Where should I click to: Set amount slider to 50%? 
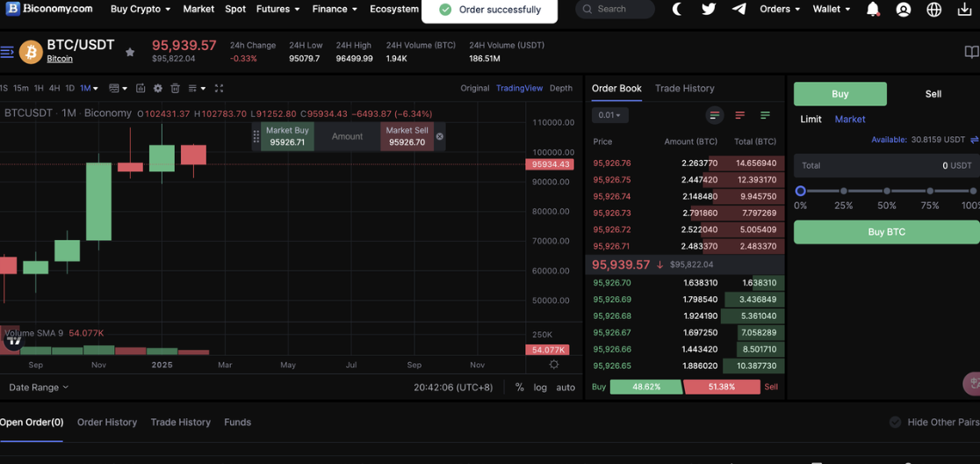pyautogui.click(x=887, y=191)
